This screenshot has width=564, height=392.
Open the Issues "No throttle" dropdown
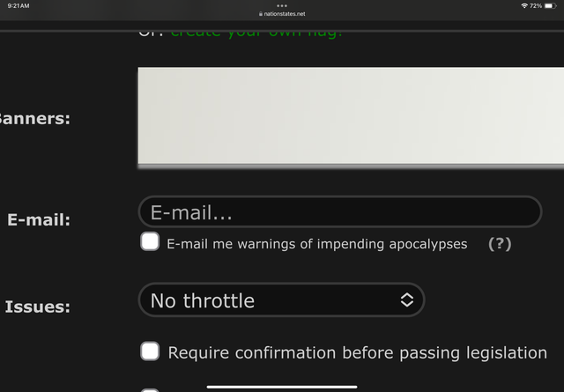(281, 300)
